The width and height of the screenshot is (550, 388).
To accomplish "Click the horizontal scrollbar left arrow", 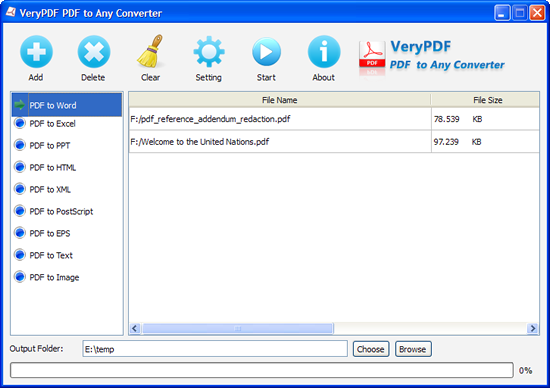I will (135, 328).
